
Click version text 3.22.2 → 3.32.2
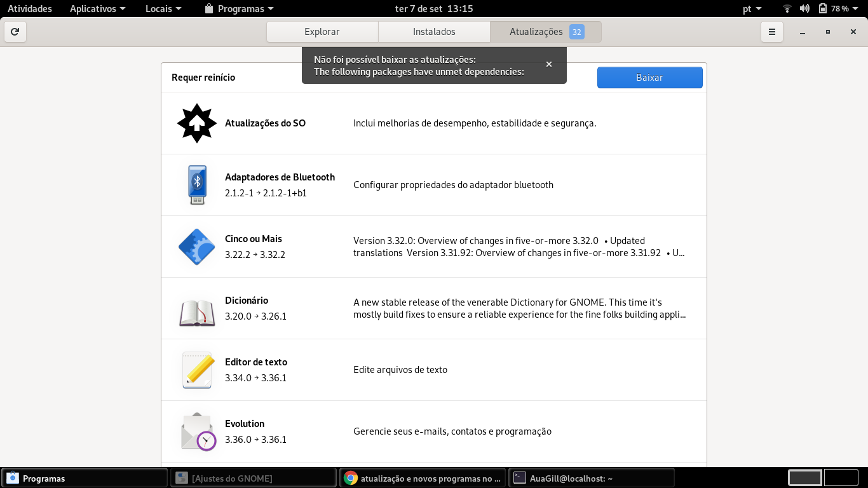coord(255,255)
